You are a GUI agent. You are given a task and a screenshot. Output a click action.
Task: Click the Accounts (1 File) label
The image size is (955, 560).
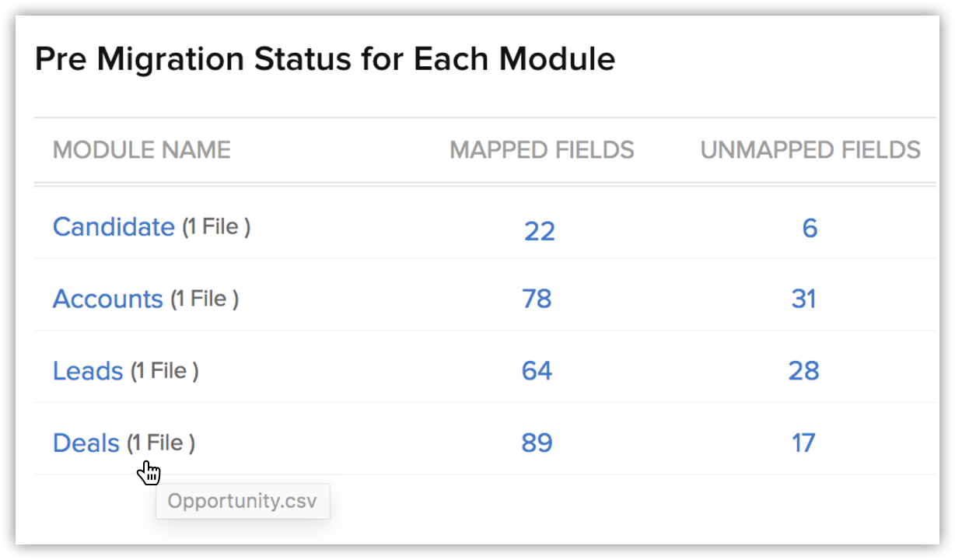tap(205, 299)
